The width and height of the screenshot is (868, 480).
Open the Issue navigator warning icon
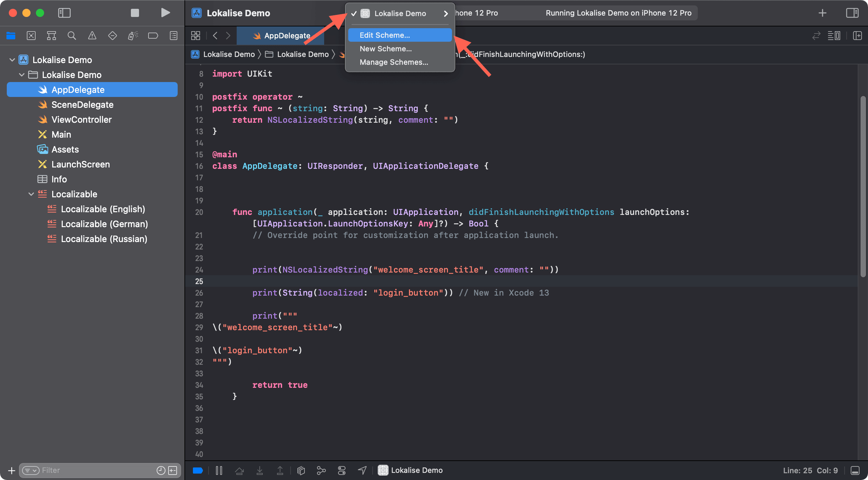click(x=92, y=36)
